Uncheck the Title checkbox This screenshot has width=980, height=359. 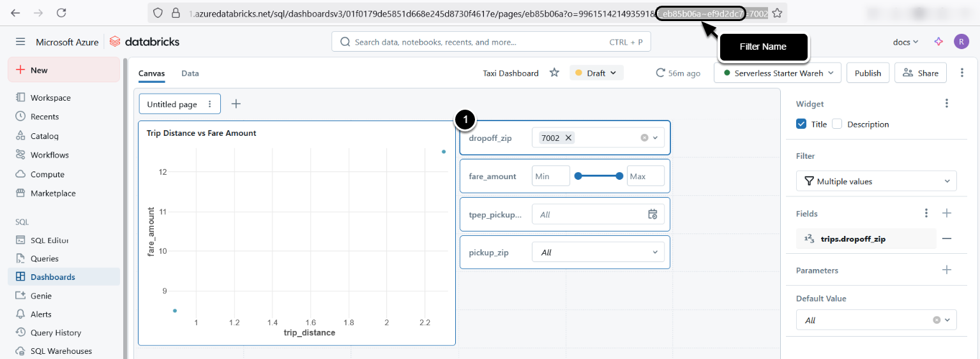(801, 124)
